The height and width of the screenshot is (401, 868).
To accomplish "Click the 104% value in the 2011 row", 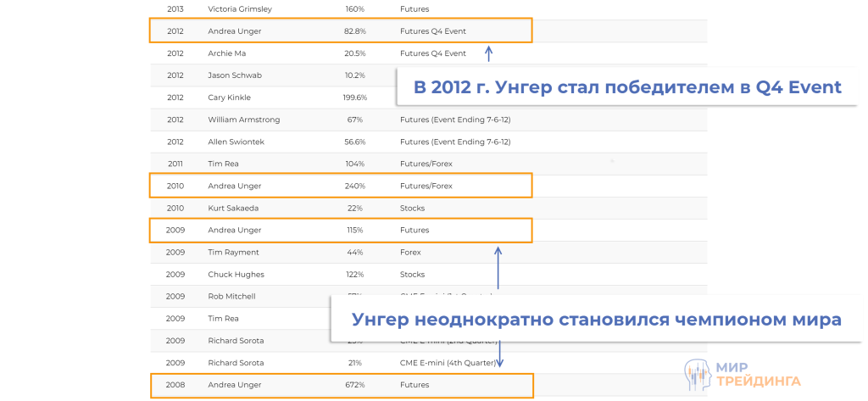I will point(355,164).
